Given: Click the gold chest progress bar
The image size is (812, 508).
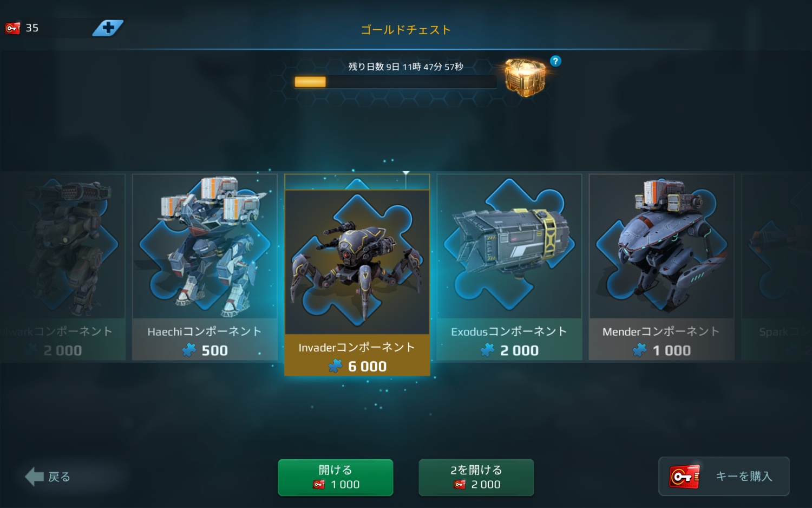Looking at the screenshot, I should [395, 82].
